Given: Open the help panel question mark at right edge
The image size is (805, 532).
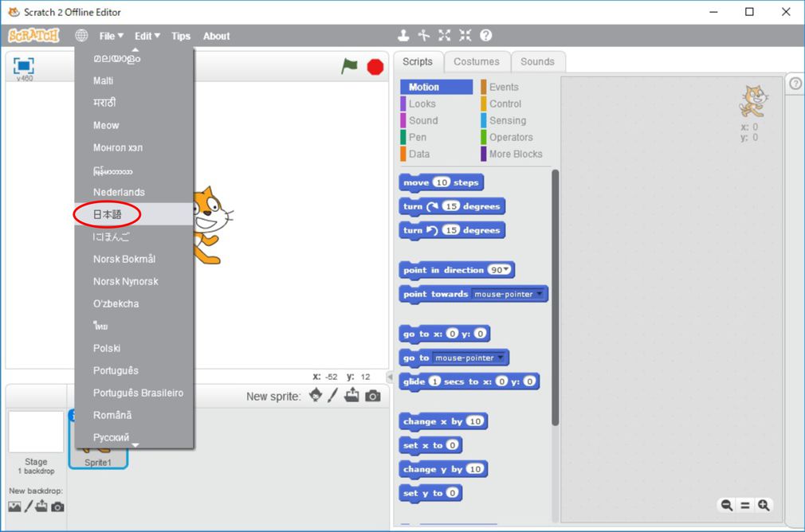Looking at the screenshot, I should coord(795,84).
